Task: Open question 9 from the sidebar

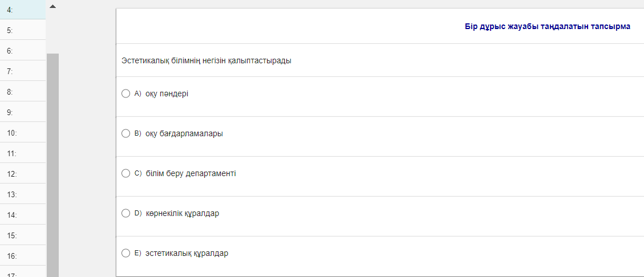Action: pyautogui.click(x=23, y=112)
